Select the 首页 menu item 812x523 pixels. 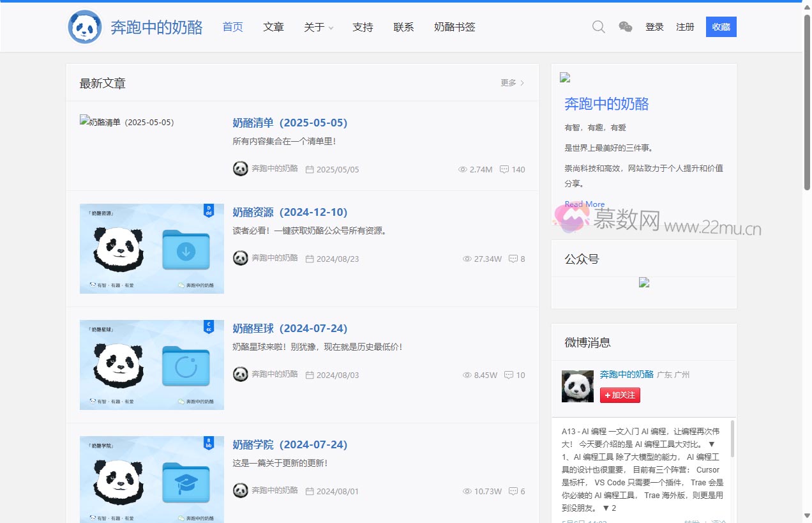[232, 27]
